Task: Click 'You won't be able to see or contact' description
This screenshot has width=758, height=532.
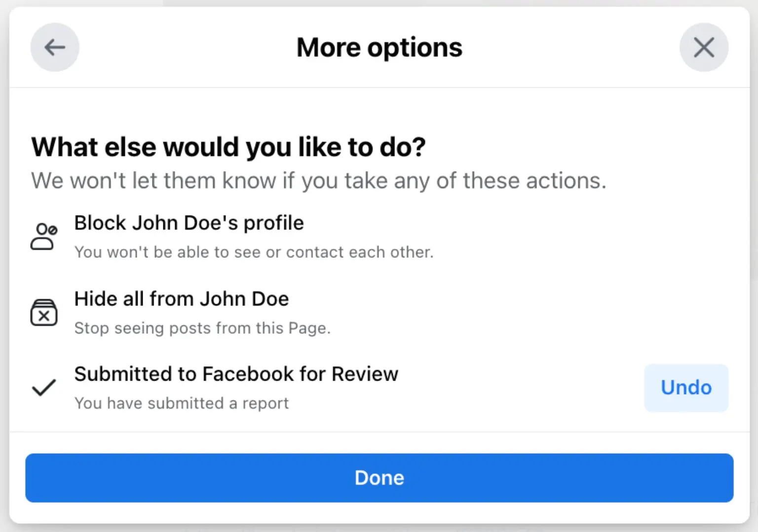Action: pyautogui.click(x=254, y=252)
